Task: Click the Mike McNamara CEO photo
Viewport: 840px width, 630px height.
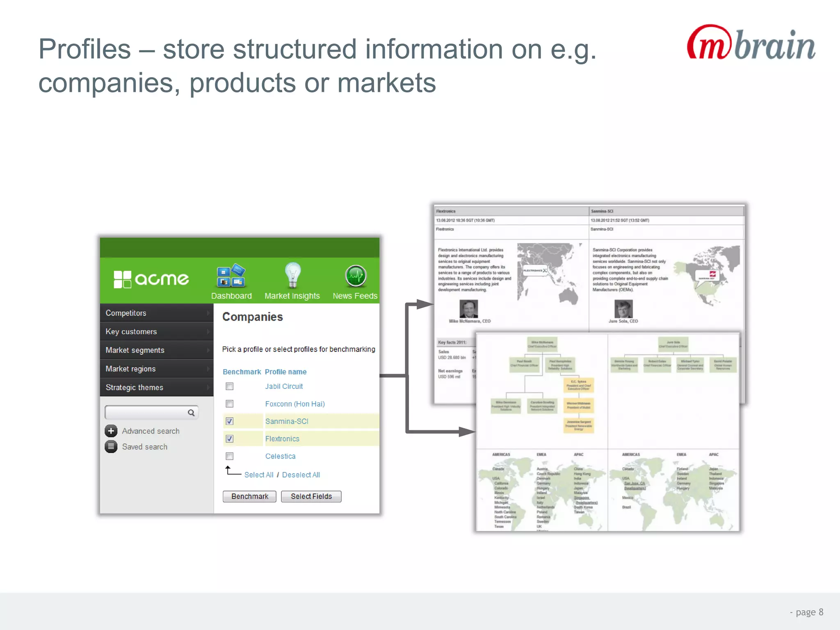Action: (469, 309)
